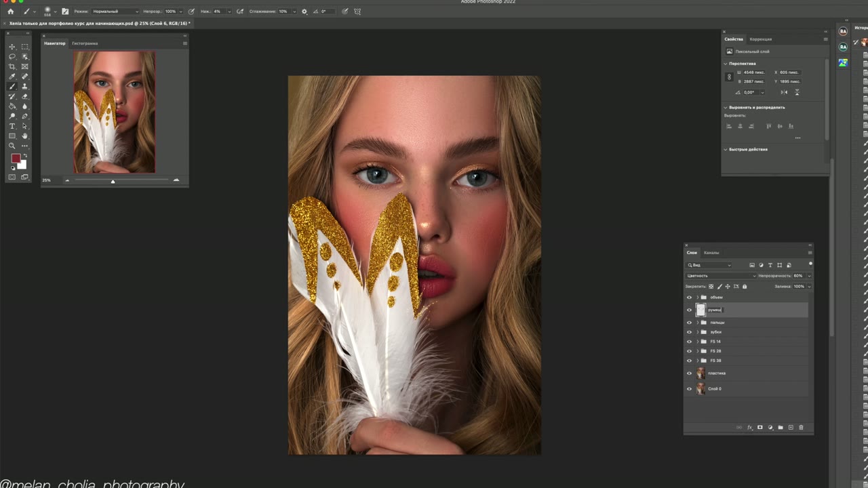Select the Type tool
This screenshot has width=868, height=488.
[12, 126]
